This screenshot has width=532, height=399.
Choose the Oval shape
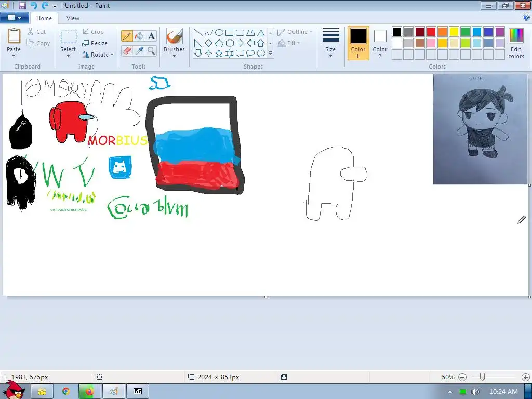coord(219,33)
